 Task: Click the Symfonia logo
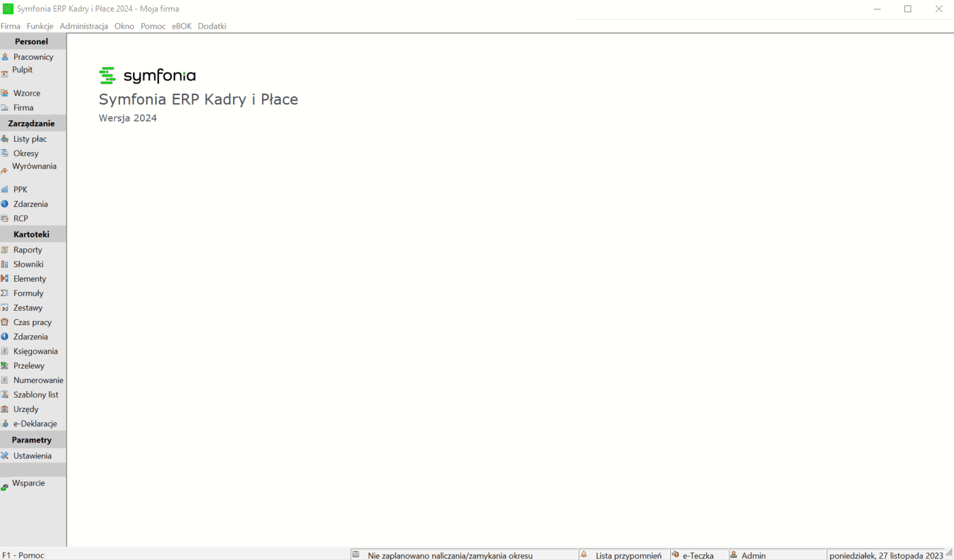(147, 75)
